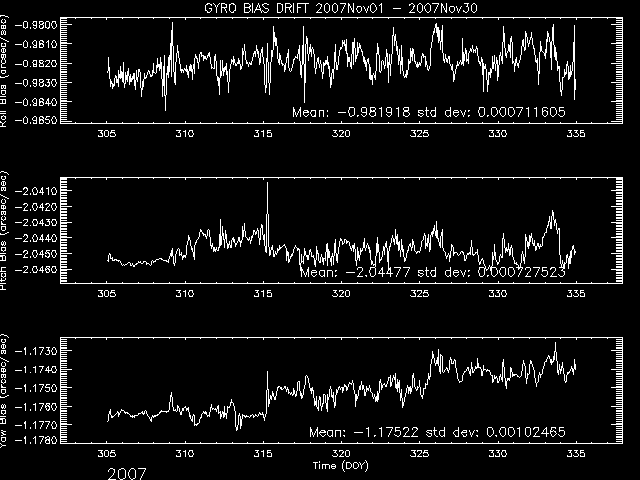The width and height of the screenshot is (640, 480).
Task: Click the Pitch Bias y-axis label
Action: tap(4, 231)
